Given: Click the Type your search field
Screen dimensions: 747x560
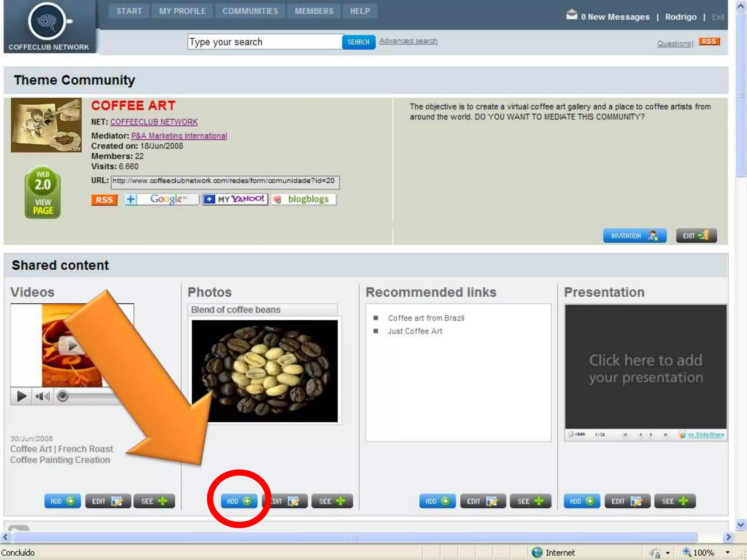Looking at the screenshot, I should 264,42.
